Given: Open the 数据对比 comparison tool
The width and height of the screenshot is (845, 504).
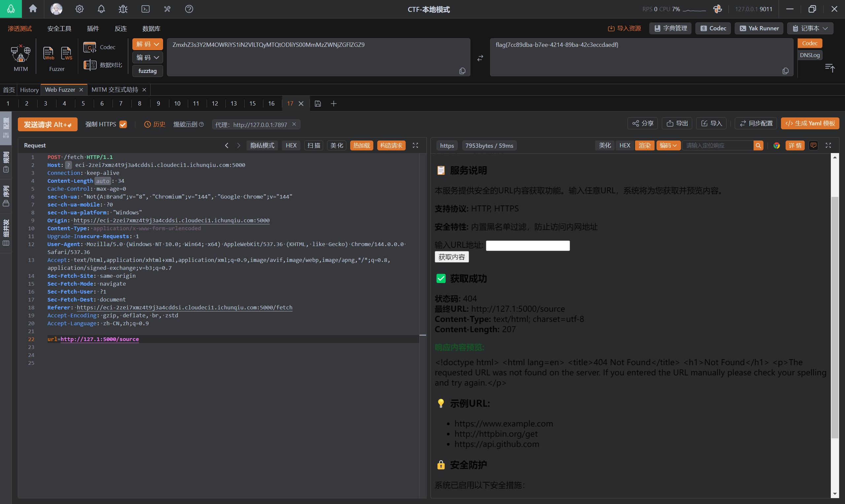Looking at the screenshot, I should pyautogui.click(x=103, y=65).
